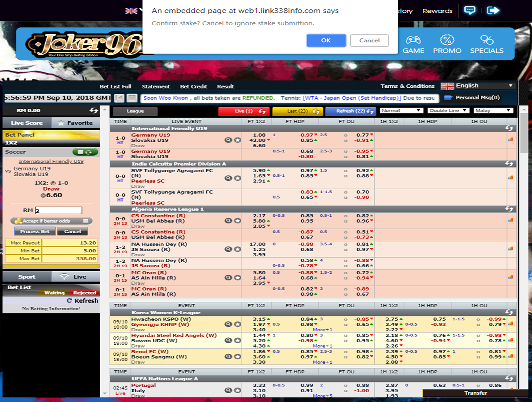This screenshot has width=532, height=402.
Task: Refresh the International Friendly U19 league section
Action: coord(509,129)
